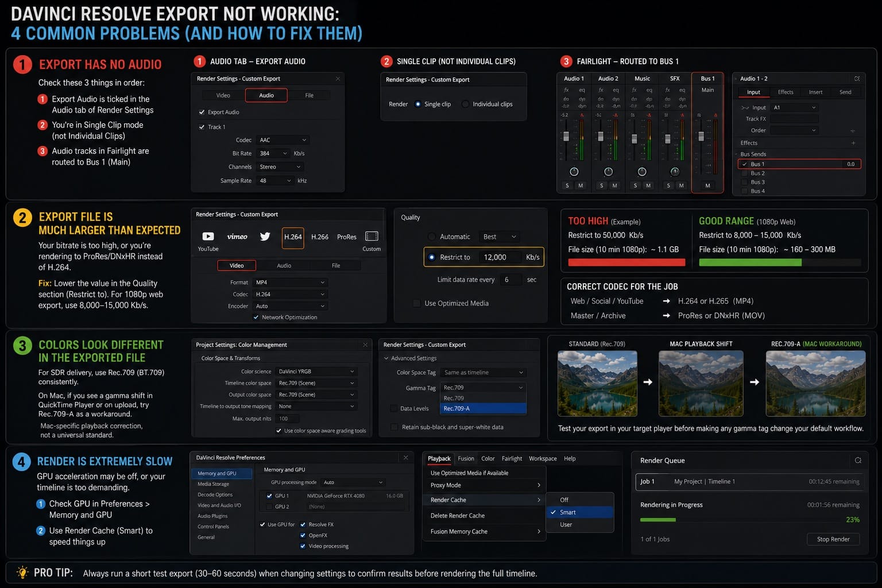Select the ProRes codec button
This screenshot has height=588, width=882.
[347, 237]
